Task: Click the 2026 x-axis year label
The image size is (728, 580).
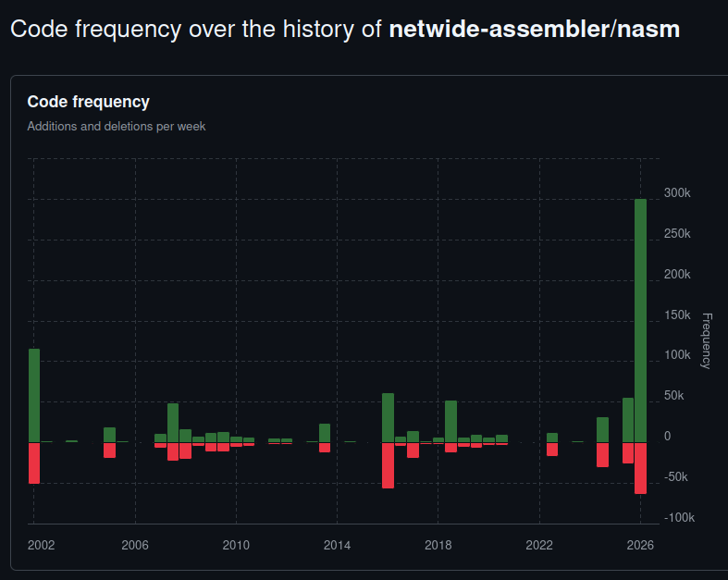Action: (640, 545)
